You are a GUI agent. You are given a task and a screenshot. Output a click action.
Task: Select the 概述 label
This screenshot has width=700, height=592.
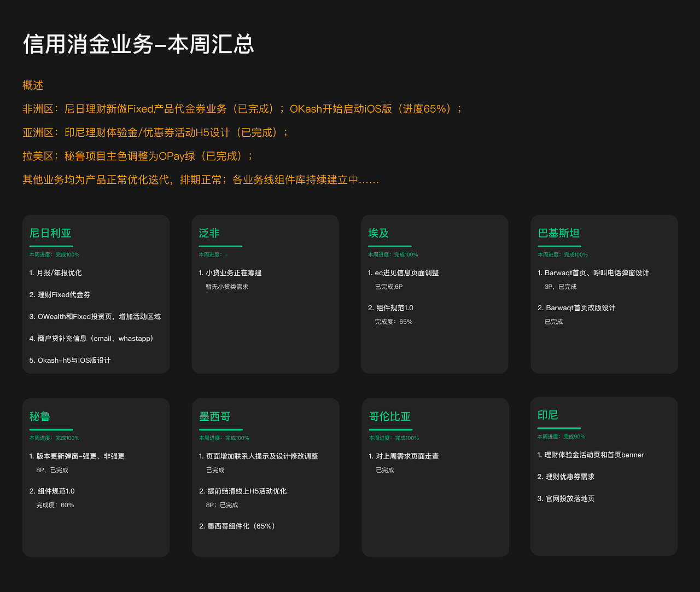tap(32, 85)
